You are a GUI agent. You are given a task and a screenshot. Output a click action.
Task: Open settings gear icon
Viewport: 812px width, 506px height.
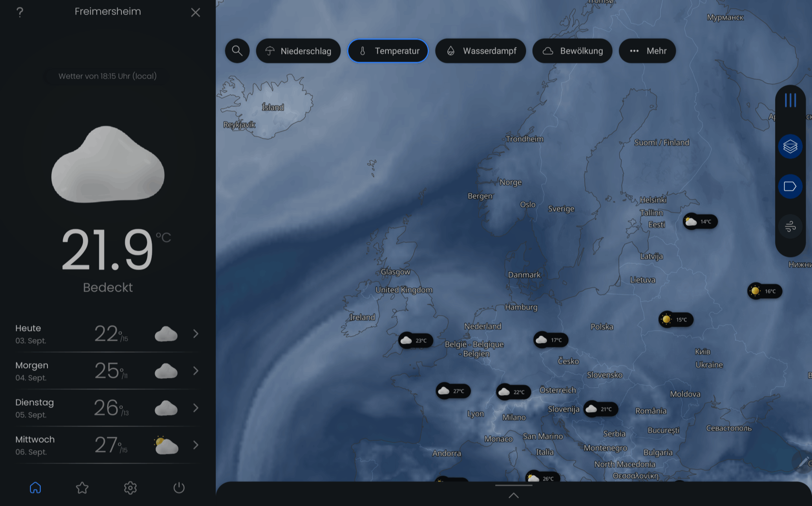pyautogui.click(x=130, y=488)
